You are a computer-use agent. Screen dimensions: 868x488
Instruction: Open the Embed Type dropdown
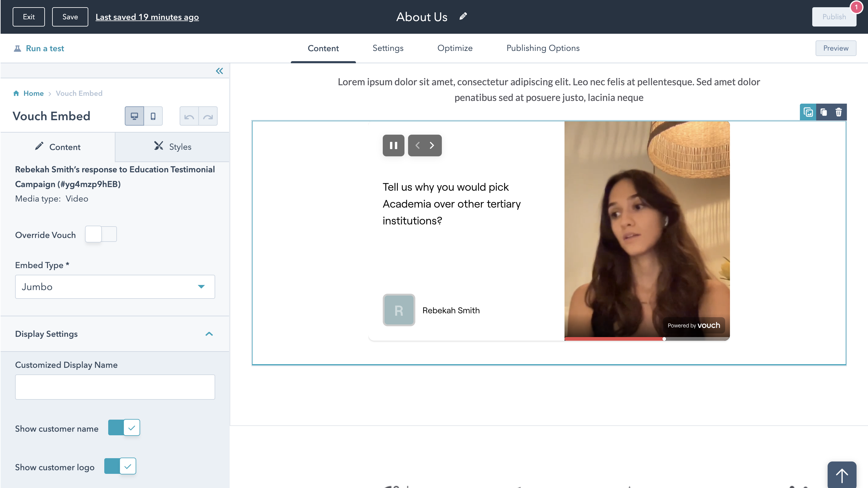115,286
